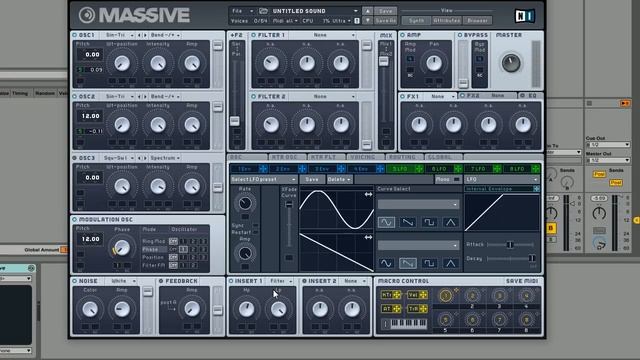Image resolution: width=640 pixels, height=360 pixels.
Task: Select sine wave for lower LFO curve
Action: point(386,263)
